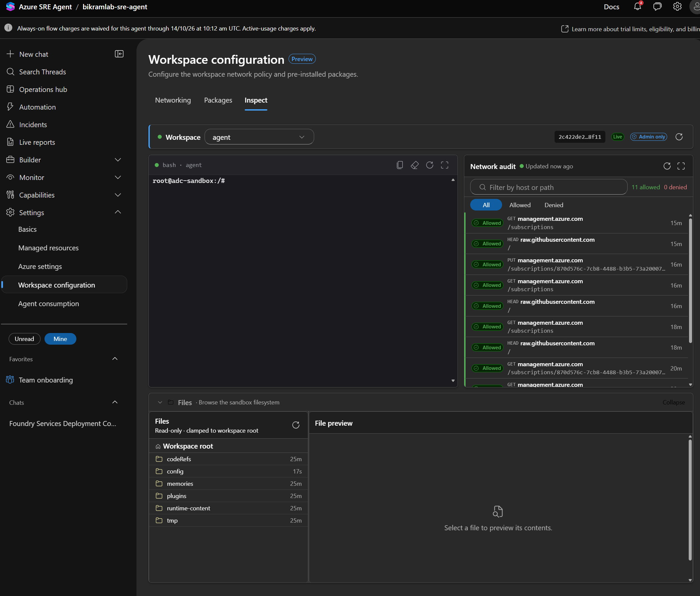Open the feedback chat bubble icon
Screen dimensions: 700x596
657,6
